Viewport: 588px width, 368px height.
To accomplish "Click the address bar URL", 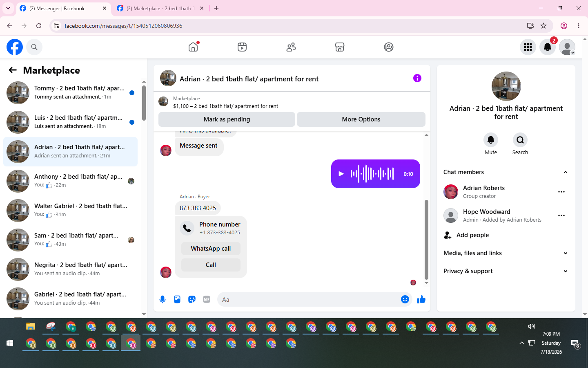I will 123,26.
